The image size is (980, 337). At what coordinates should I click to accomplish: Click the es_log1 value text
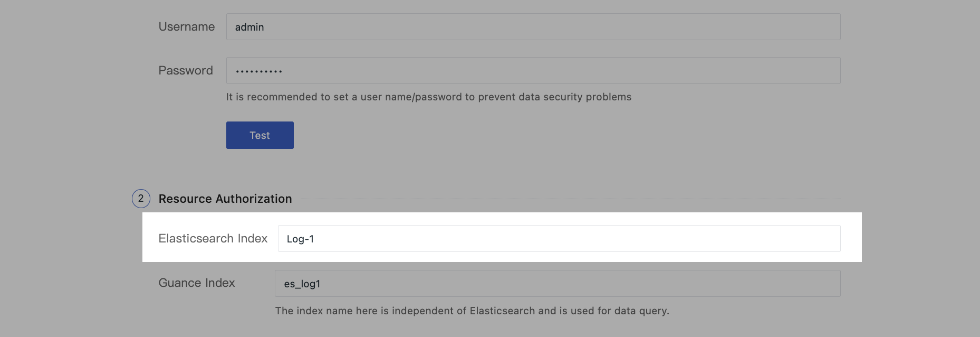tap(302, 284)
